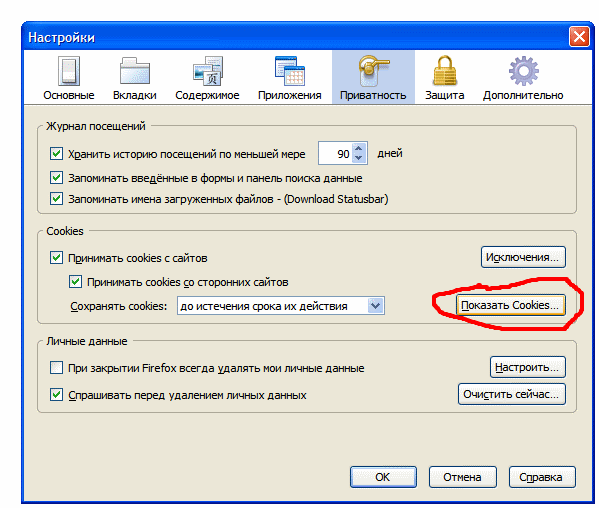Open the Исключения button

(x=523, y=257)
